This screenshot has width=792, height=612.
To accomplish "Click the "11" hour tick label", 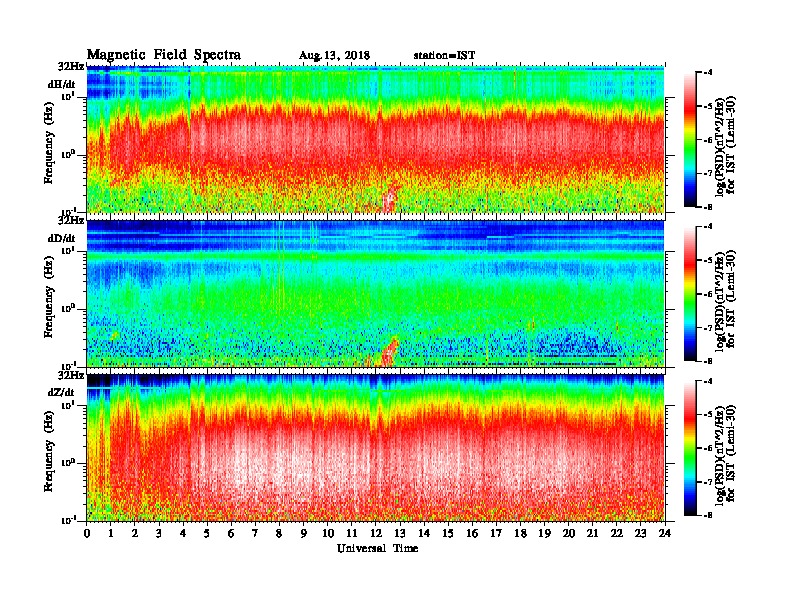I will (352, 533).
